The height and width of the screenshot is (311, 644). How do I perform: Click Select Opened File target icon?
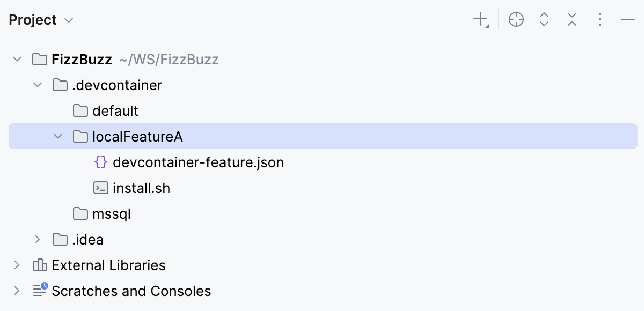pos(516,19)
